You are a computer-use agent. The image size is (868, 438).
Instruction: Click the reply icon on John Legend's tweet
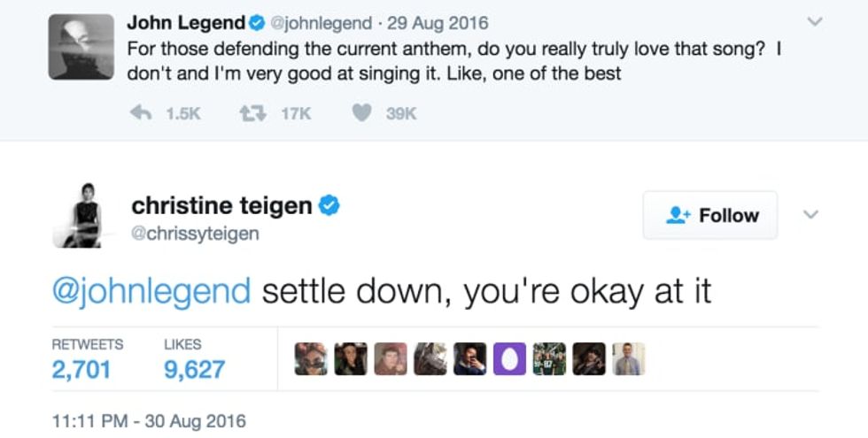pos(139,113)
